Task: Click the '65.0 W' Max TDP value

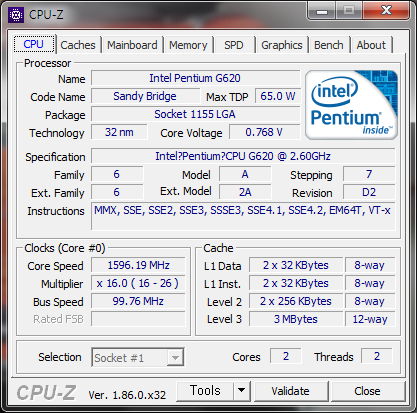Action: pos(278,96)
